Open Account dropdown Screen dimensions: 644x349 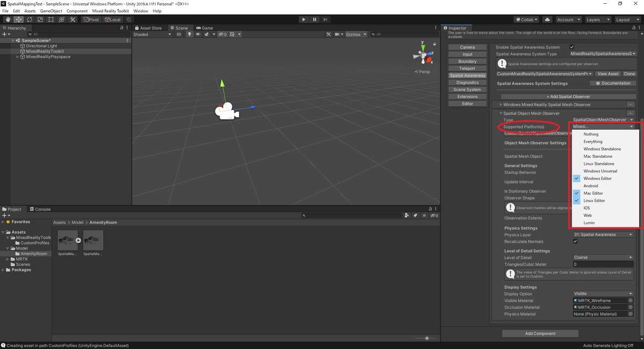[568, 19]
